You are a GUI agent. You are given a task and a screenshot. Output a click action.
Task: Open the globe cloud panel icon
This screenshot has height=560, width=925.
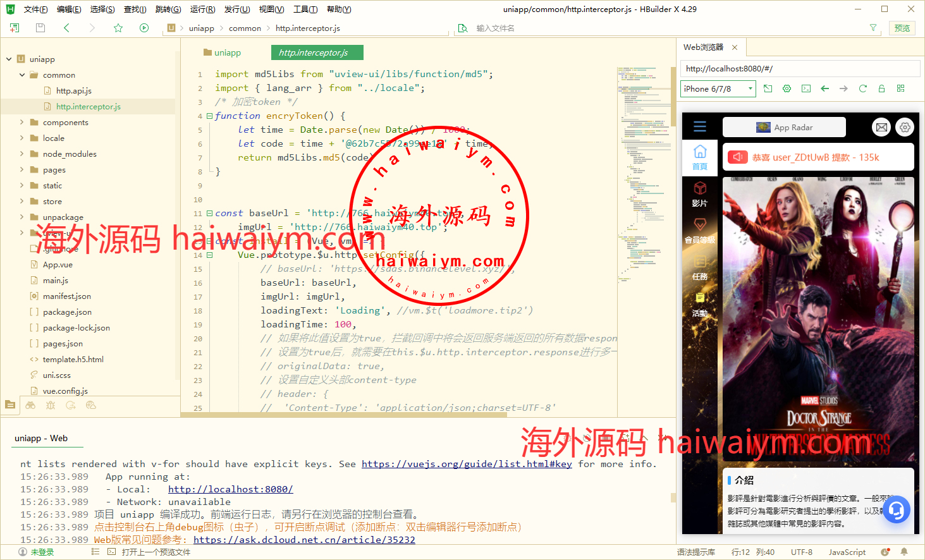pos(91,405)
